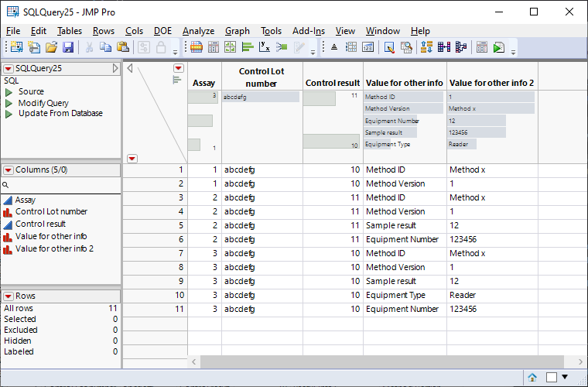Click the Cut scissors icon
Viewport: 588px width, 387px height.
89,47
